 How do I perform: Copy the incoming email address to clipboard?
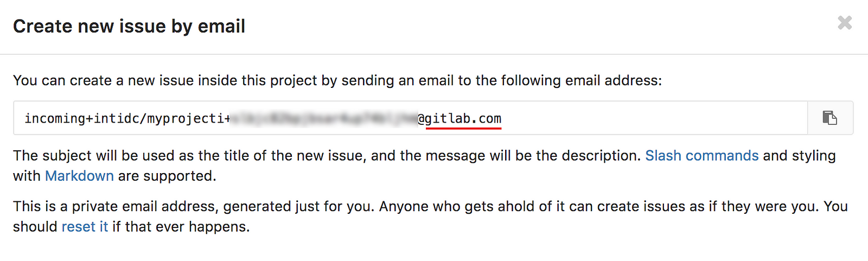[830, 118]
